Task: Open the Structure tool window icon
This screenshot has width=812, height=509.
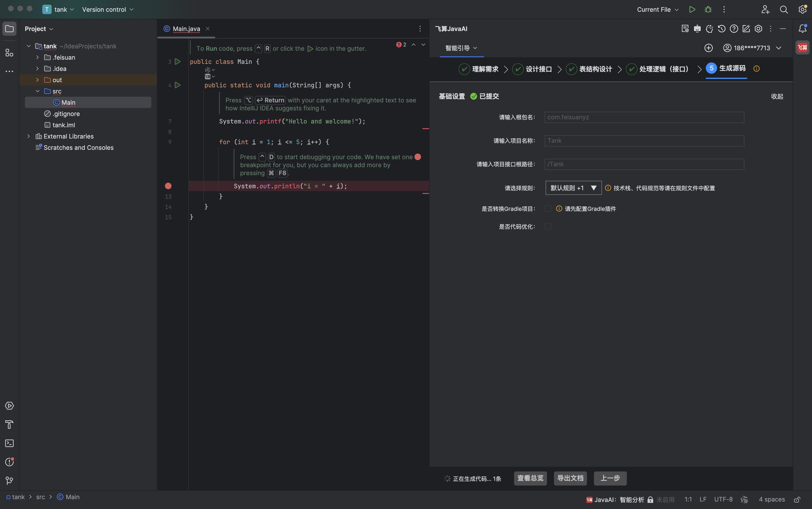Action: tap(9, 53)
